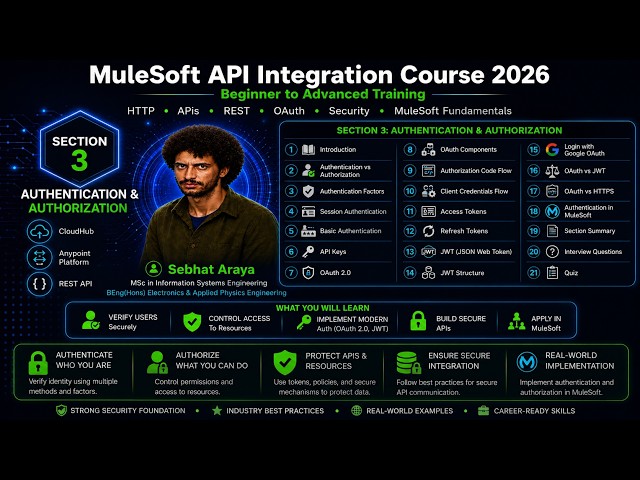Click "Follow best practices for secure" description
The image size is (640, 480).
click(x=447, y=383)
